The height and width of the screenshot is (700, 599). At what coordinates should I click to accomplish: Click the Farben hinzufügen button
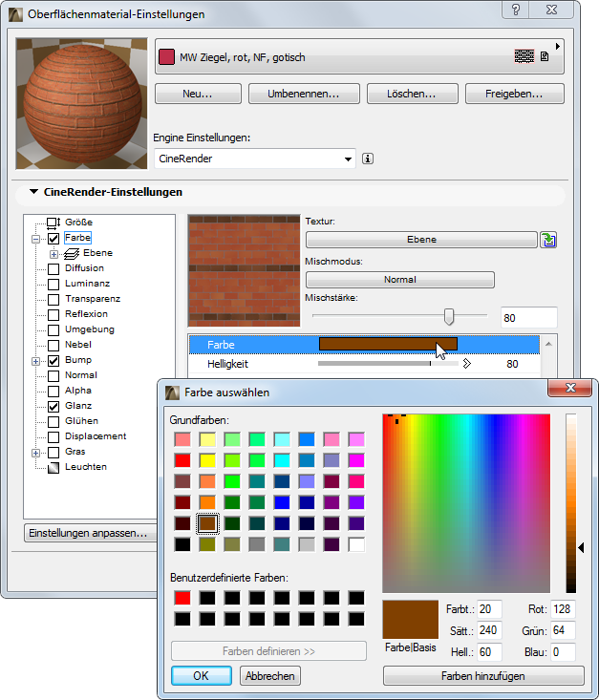(x=483, y=675)
